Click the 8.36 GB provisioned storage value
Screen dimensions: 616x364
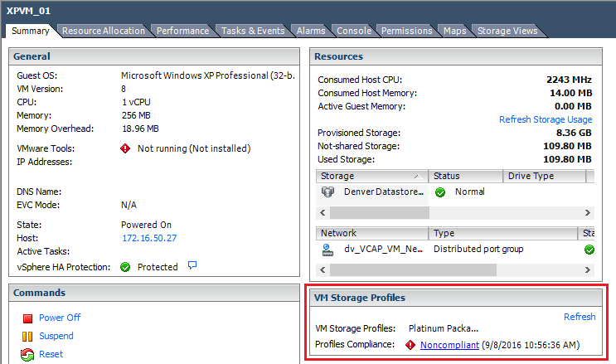click(574, 133)
